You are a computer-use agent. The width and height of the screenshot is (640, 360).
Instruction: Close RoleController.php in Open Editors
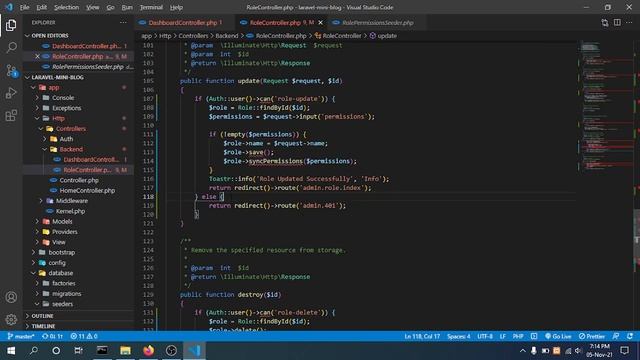(37, 56)
